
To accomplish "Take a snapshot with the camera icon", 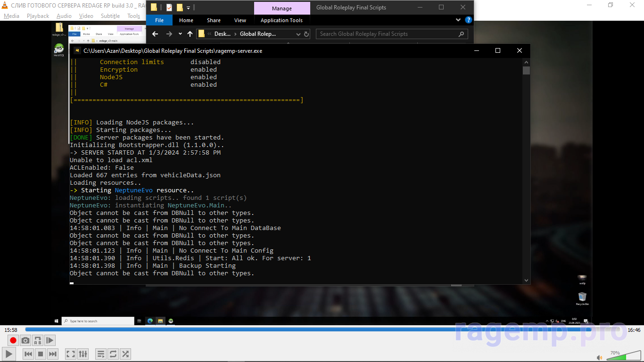I will tap(25, 340).
